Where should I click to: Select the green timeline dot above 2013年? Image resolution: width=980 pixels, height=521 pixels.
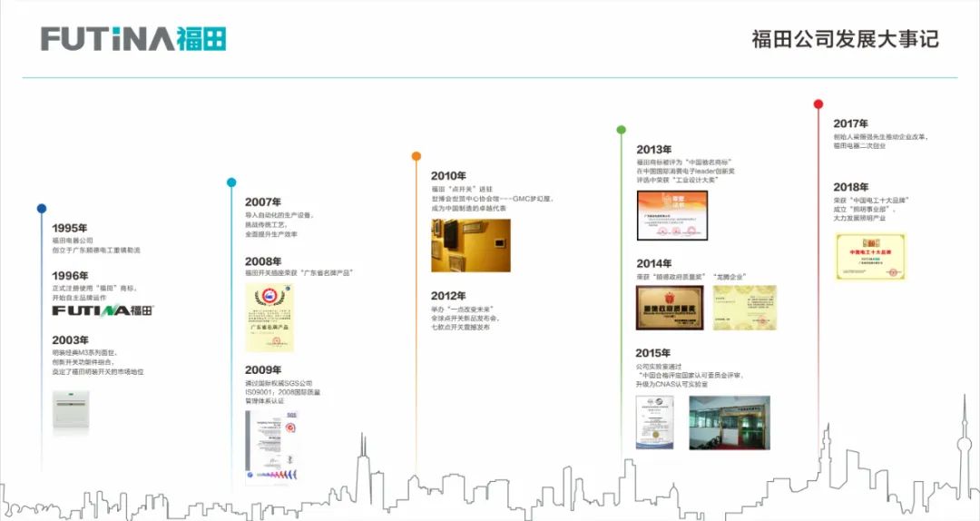click(621, 130)
